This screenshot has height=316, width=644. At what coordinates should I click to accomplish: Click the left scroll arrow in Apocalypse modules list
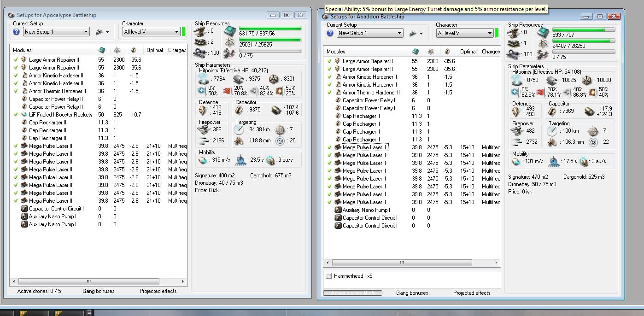(x=14, y=281)
